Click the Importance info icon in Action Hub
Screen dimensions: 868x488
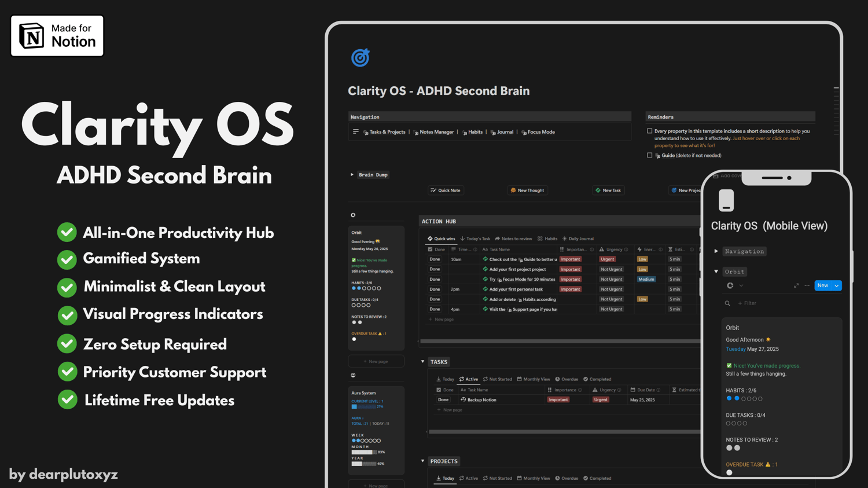[591, 249]
